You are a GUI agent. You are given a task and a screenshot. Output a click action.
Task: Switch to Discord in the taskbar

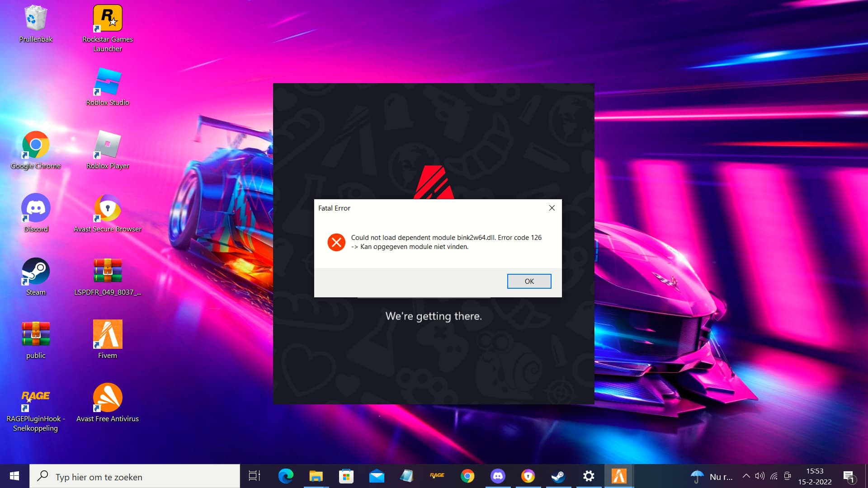[x=498, y=476]
